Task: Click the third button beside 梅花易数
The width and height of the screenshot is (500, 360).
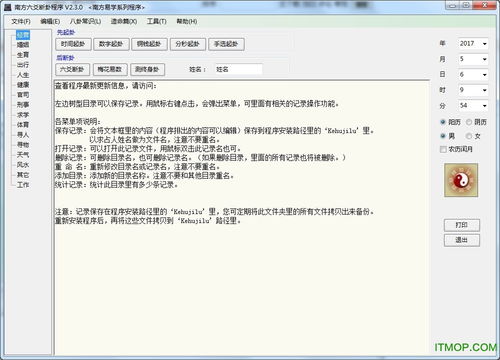Action: tap(147, 69)
